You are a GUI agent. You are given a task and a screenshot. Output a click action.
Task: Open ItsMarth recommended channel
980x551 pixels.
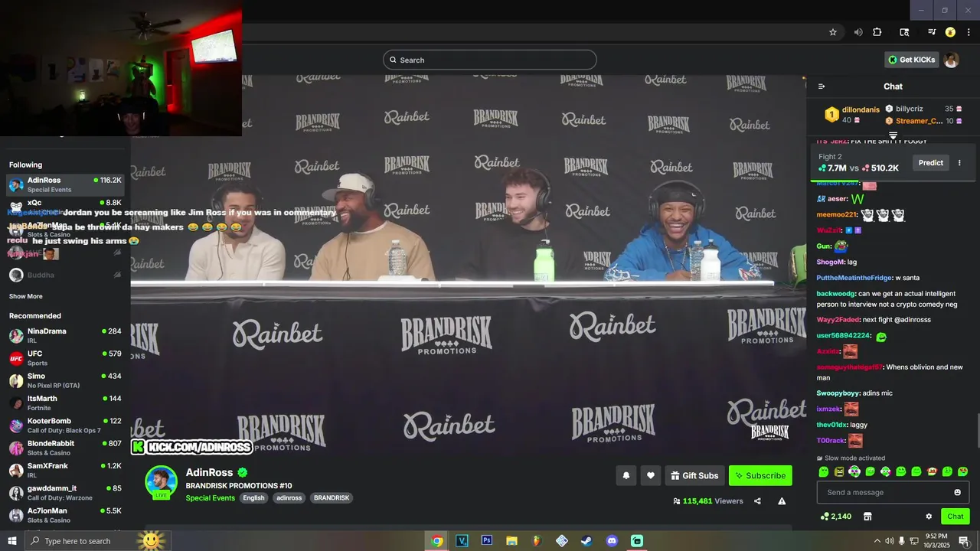[x=65, y=403]
